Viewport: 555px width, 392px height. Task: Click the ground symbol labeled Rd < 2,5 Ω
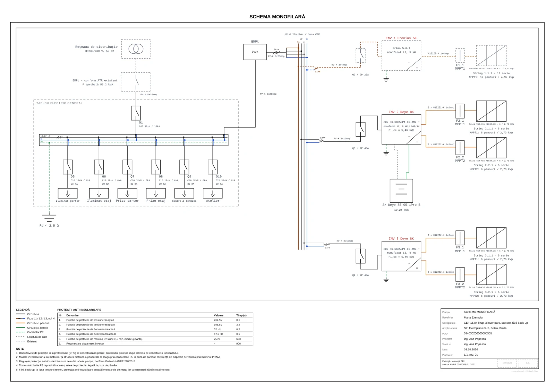pos(49,218)
